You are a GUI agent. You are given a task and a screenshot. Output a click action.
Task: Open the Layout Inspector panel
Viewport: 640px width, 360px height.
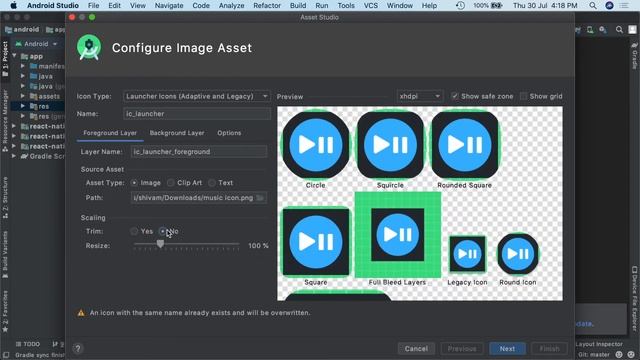[x=599, y=344]
